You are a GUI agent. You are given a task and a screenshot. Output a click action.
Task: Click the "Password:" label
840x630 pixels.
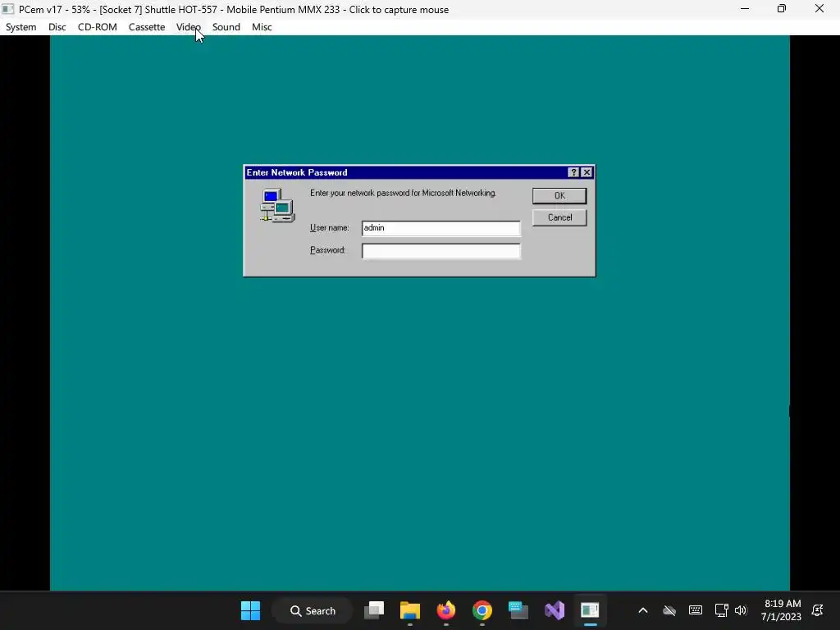[327, 250]
